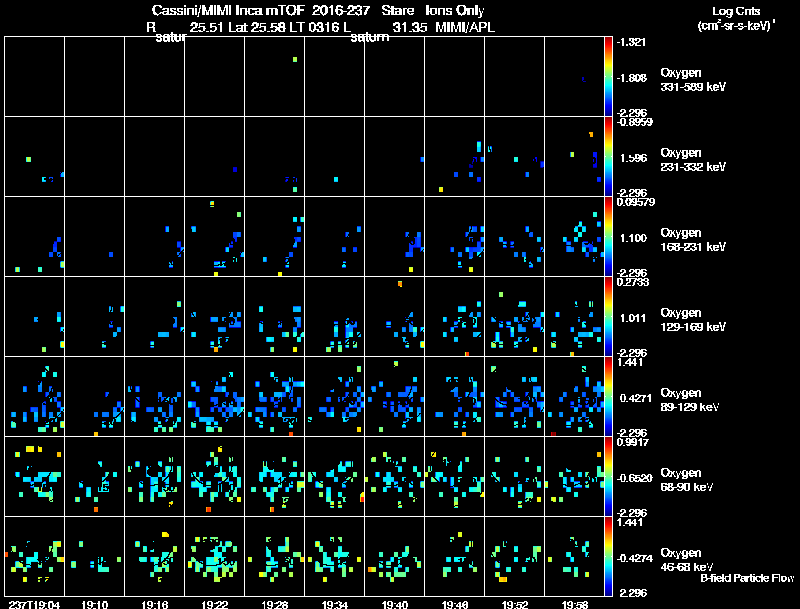Click the 19:40 time axis label
800x609 pixels.
click(x=394, y=604)
